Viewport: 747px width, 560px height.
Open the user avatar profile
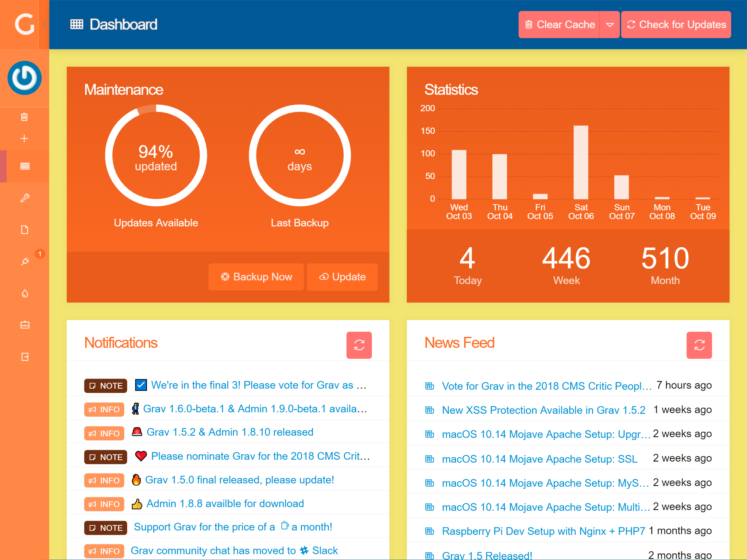tap(24, 78)
